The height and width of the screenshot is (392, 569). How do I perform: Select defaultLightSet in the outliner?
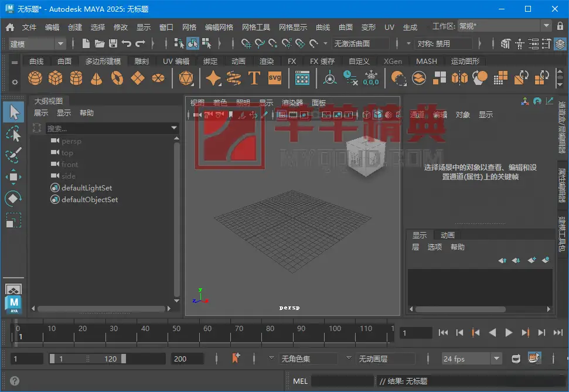[x=87, y=188]
